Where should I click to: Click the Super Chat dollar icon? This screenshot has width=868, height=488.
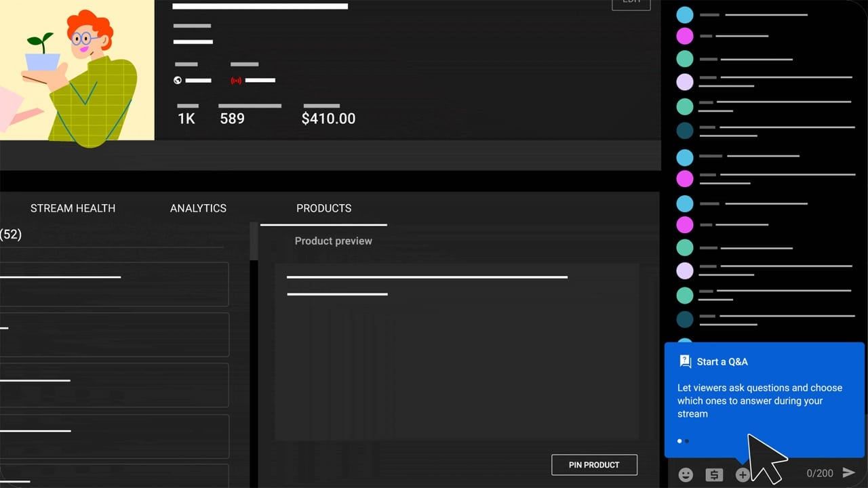[714, 474]
